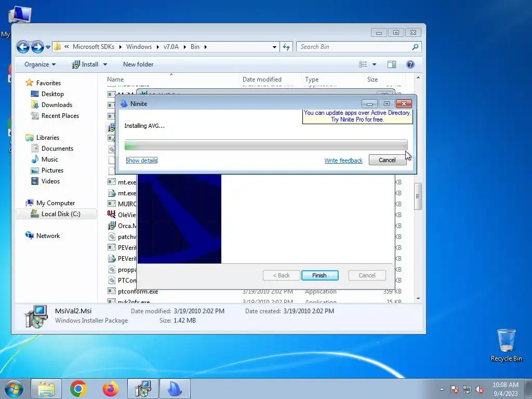Image resolution: width=532 pixels, height=399 pixels.
Task: Click the file list vertical scrollbar thumb
Action: (x=418, y=196)
